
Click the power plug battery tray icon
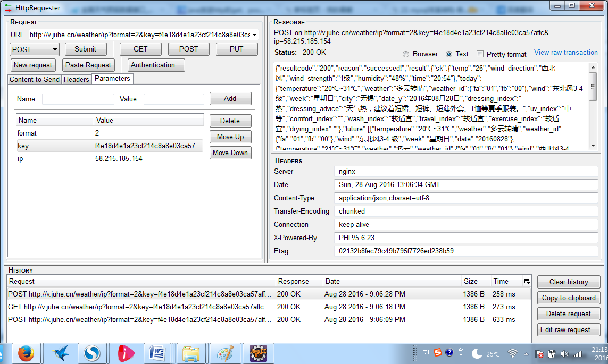coord(552,353)
